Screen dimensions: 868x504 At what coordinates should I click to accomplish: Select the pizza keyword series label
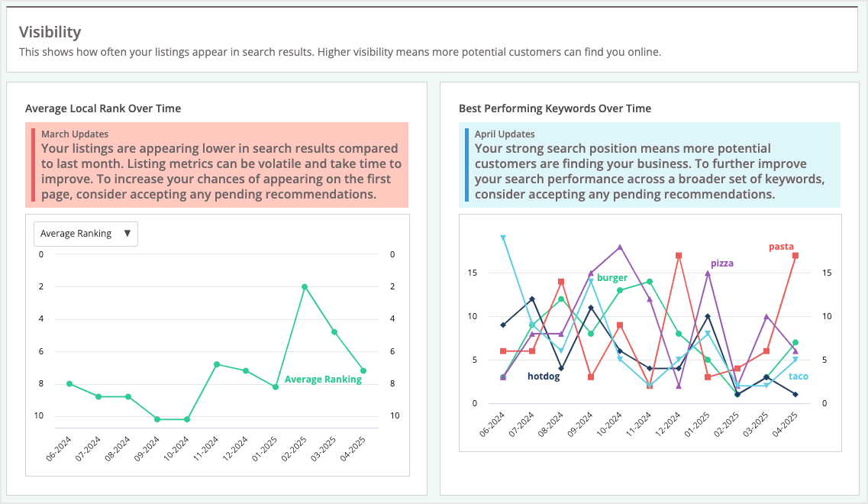(721, 263)
